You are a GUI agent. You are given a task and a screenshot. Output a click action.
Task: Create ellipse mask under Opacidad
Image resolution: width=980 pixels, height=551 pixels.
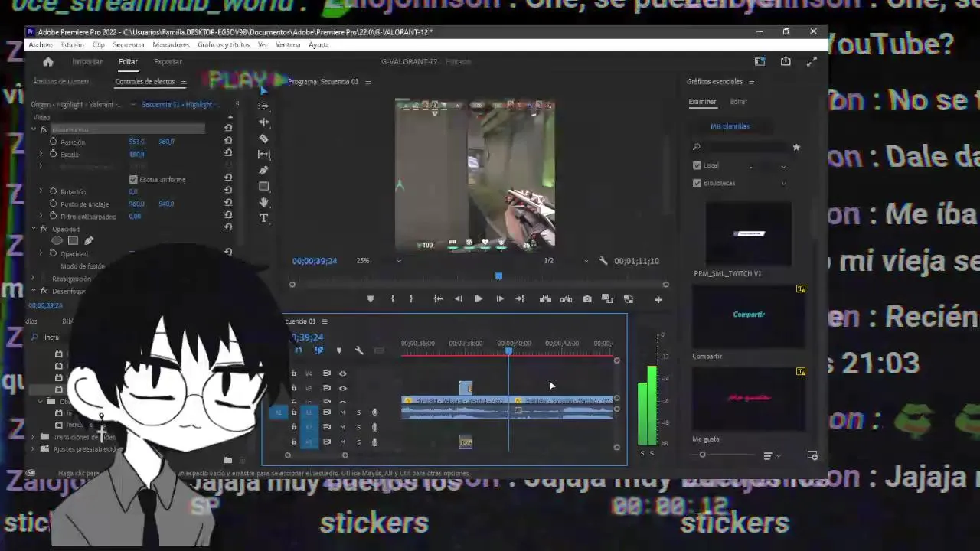point(57,240)
